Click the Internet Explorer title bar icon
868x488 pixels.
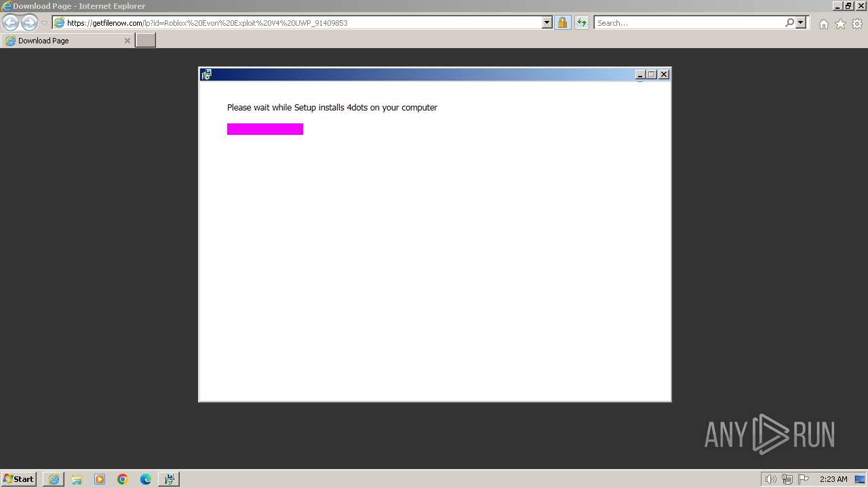(x=7, y=6)
